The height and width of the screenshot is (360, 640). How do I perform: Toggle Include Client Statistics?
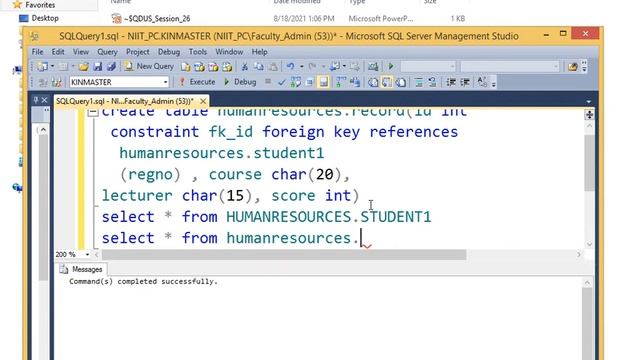[354, 82]
